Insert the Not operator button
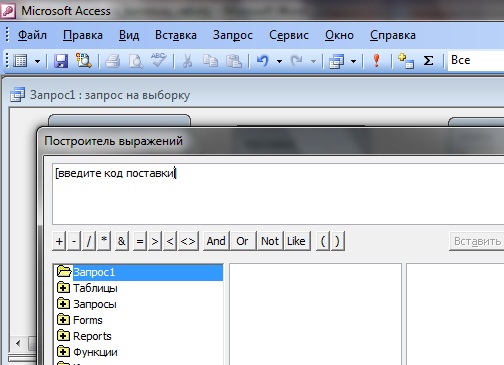Screen dimensions: 504x365 [270, 241]
